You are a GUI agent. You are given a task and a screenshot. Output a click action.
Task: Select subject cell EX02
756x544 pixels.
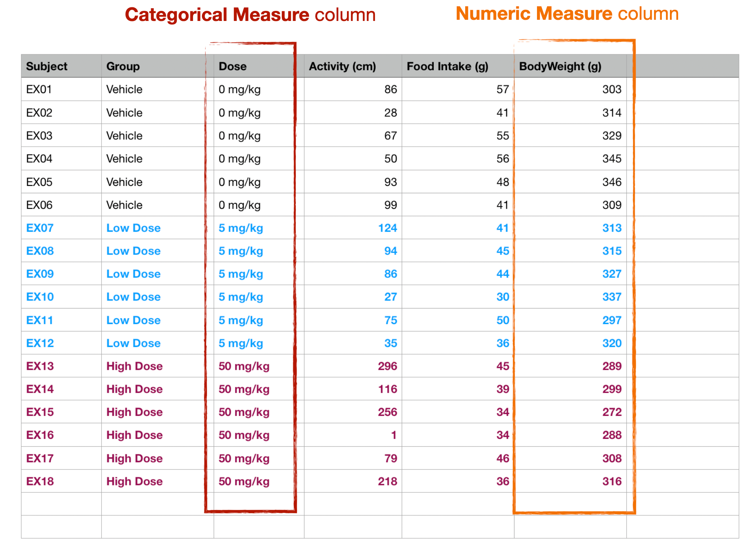pos(61,113)
